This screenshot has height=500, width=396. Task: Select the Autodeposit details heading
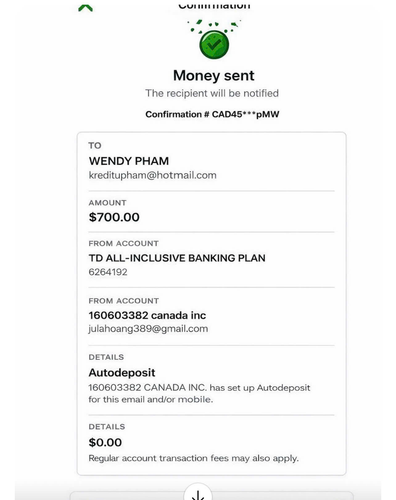coord(122,373)
